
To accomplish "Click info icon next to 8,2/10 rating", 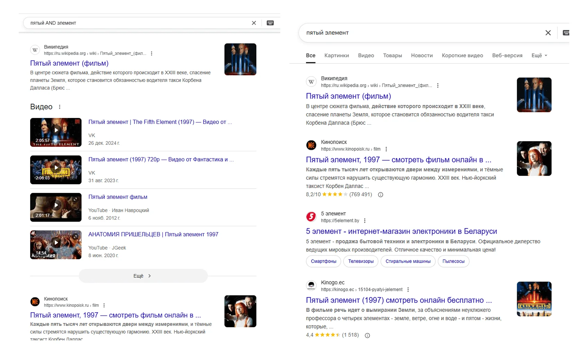I will click(x=381, y=195).
